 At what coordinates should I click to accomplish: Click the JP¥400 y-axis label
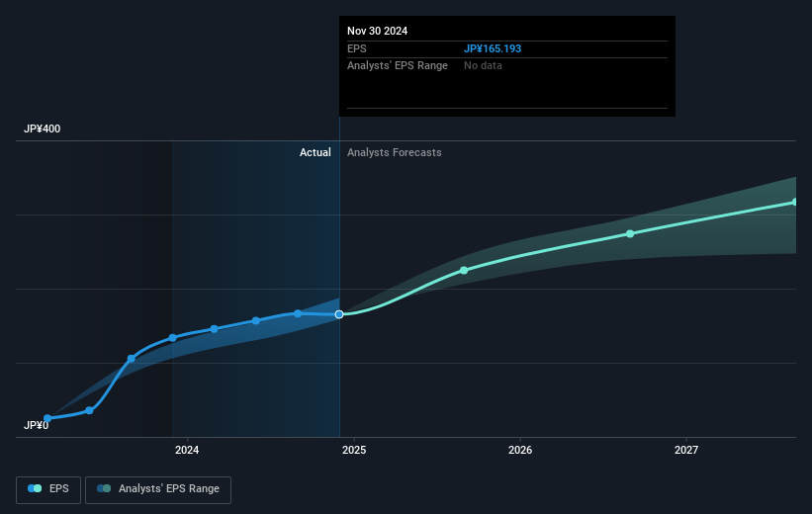point(42,128)
